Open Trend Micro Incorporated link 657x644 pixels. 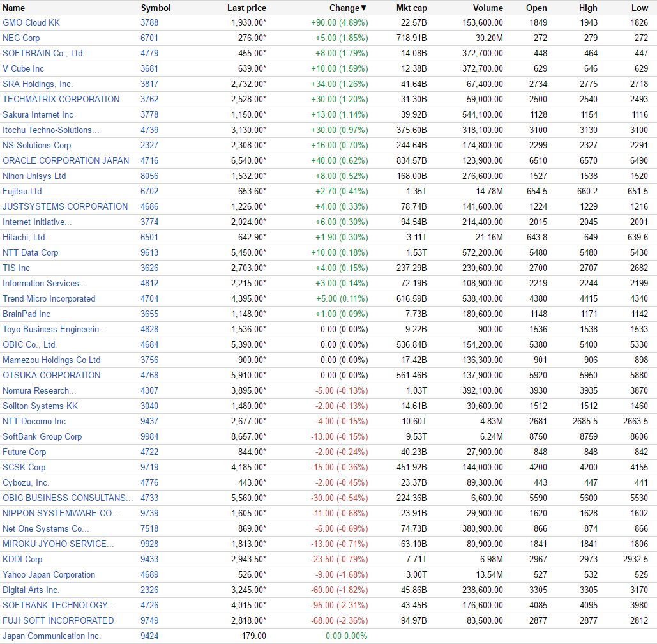(x=49, y=299)
